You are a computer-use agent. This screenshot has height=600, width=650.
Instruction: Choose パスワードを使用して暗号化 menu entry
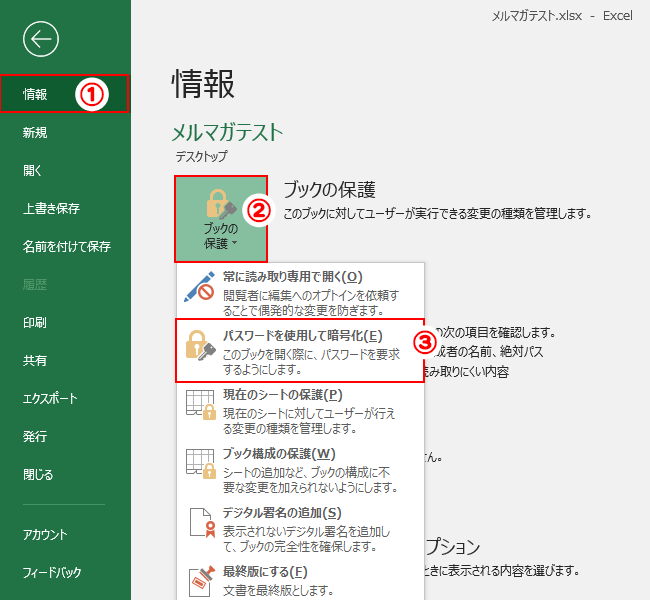(302, 337)
